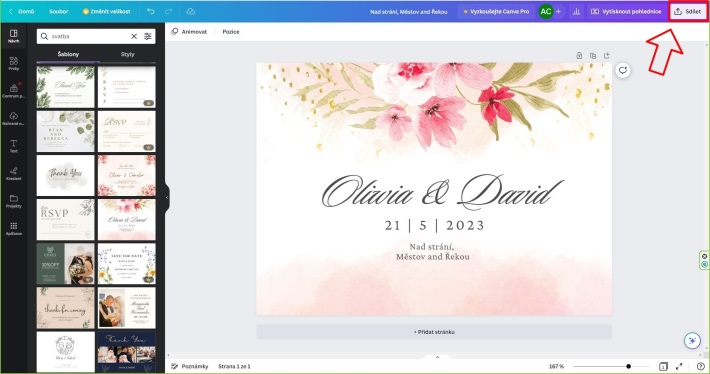The width and height of the screenshot is (710, 374).
Task: Enter fullscreen presentation mode
Action: (679, 366)
